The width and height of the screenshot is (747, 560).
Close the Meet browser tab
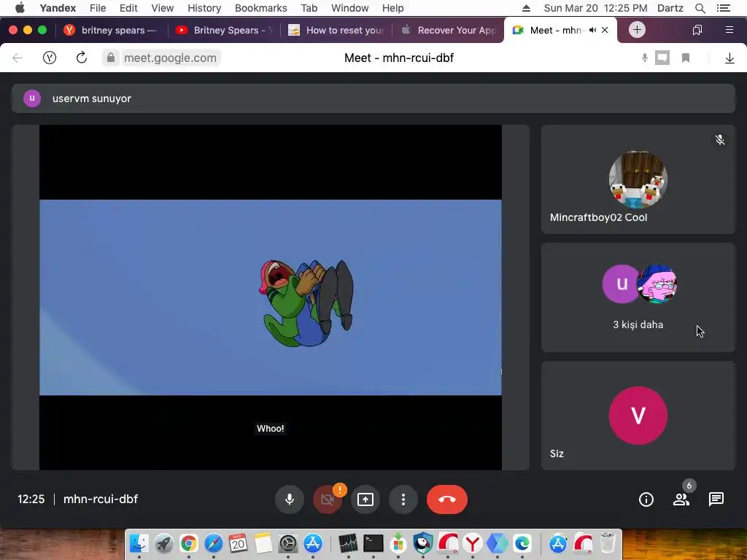pos(605,30)
